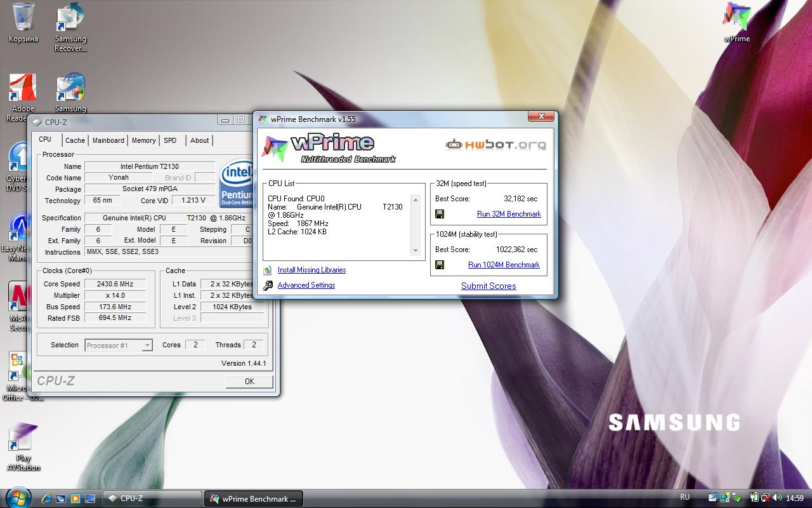Click the Speed: 1867 MHz line in CPU List
The width and height of the screenshot is (812, 508).
coord(298,224)
